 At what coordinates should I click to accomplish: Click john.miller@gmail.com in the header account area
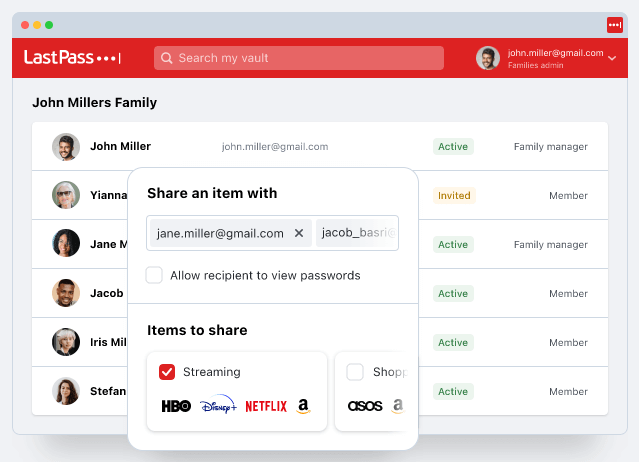[x=555, y=53]
